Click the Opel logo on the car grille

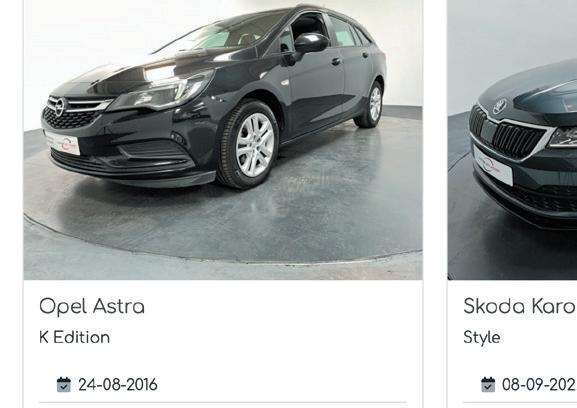click(60, 106)
